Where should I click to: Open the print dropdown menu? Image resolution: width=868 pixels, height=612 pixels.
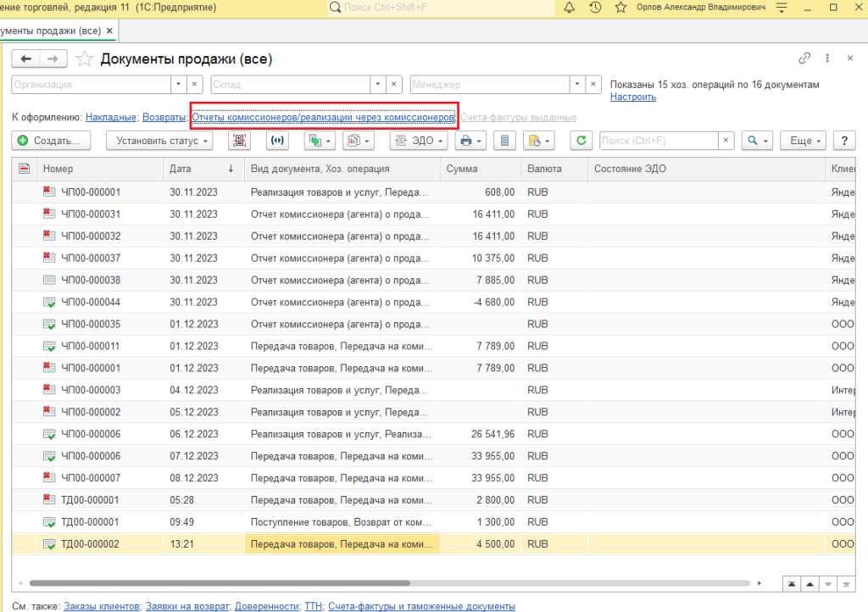[x=470, y=141]
